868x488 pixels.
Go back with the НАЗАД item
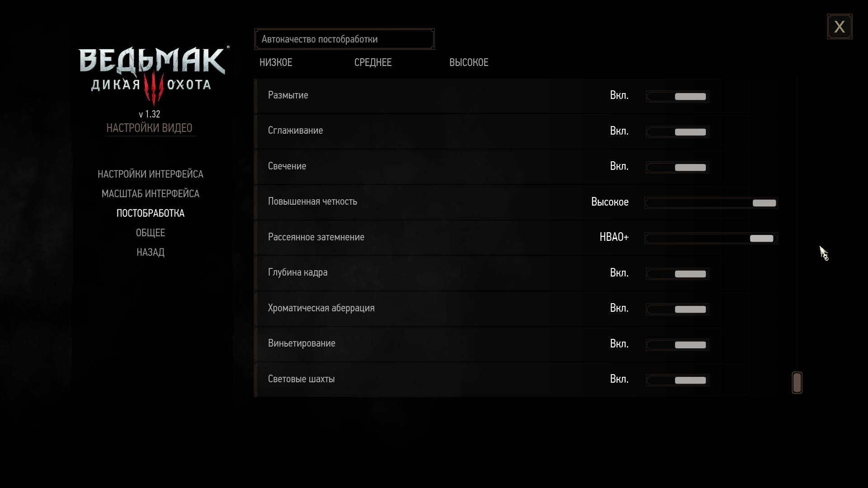(151, 252)
